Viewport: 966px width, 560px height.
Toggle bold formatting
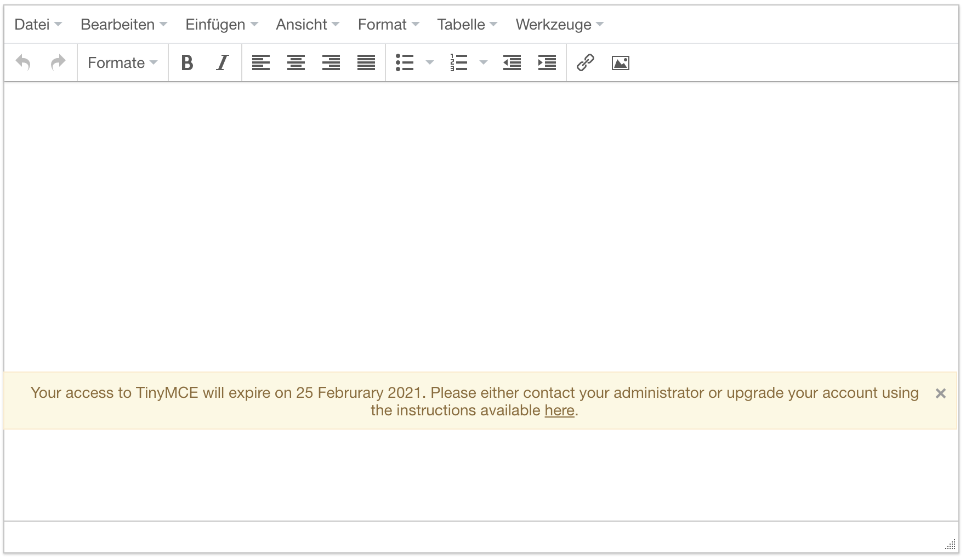187,62
